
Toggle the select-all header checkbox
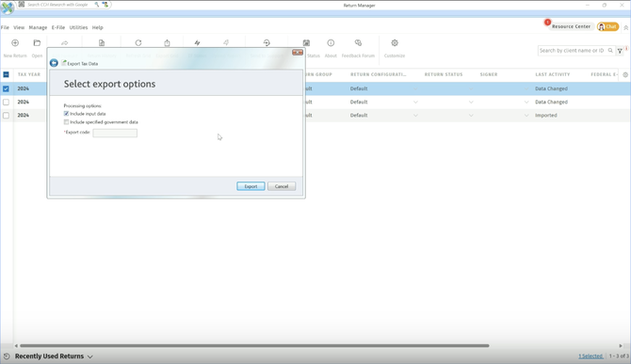point(6,74)
